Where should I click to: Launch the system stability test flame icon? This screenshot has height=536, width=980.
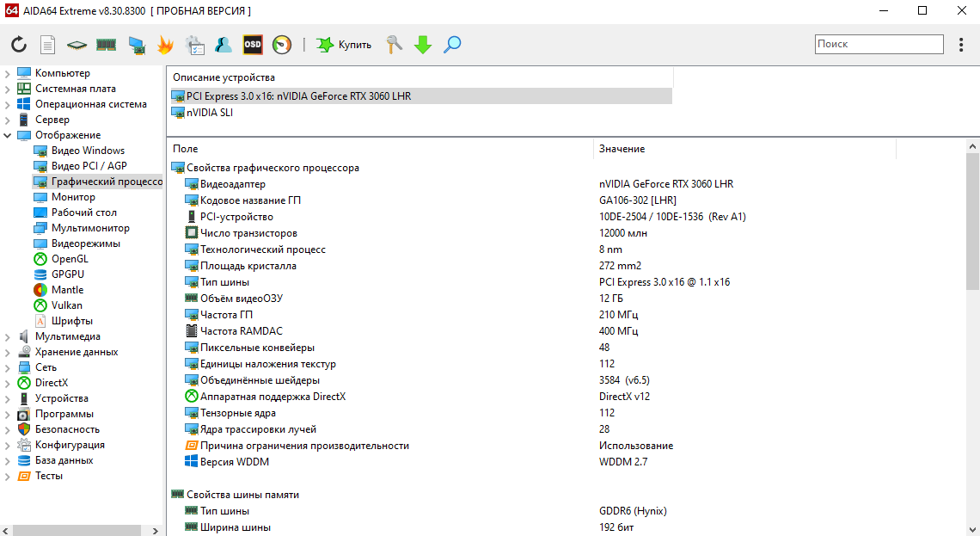(x=165, y=45)
